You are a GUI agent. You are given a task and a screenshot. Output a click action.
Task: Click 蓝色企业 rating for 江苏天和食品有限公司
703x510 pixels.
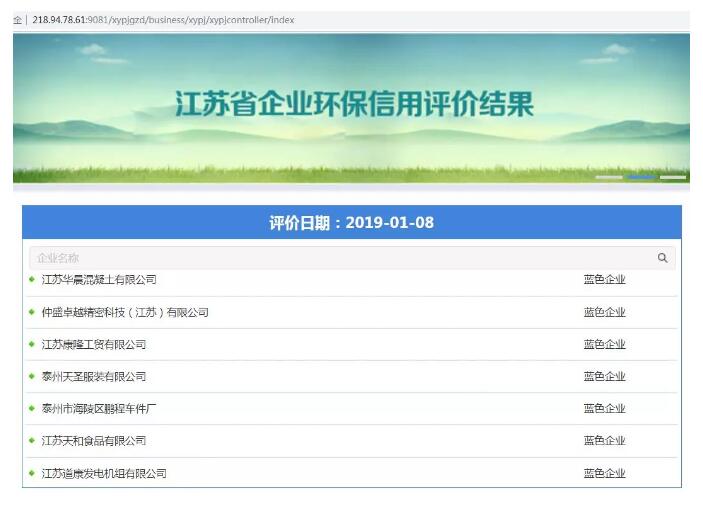click(604, 441)
